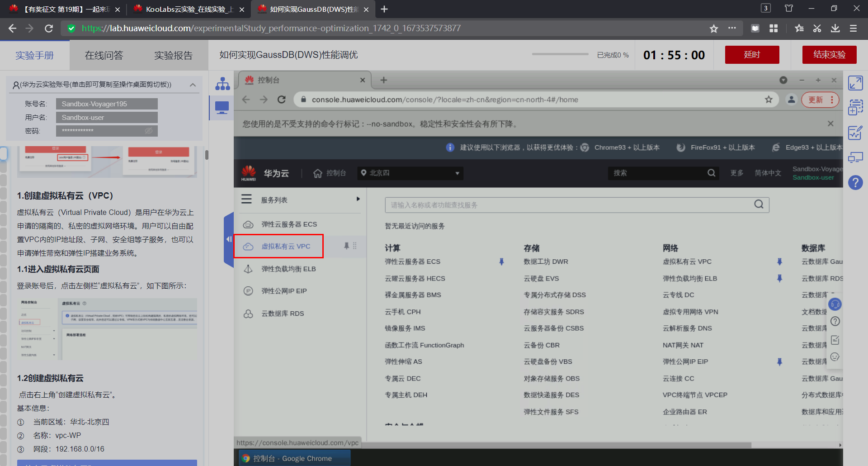Open the 简体中文 language menu
The width and height of the screenshot is (868, 466).
[x=768, y=173]
